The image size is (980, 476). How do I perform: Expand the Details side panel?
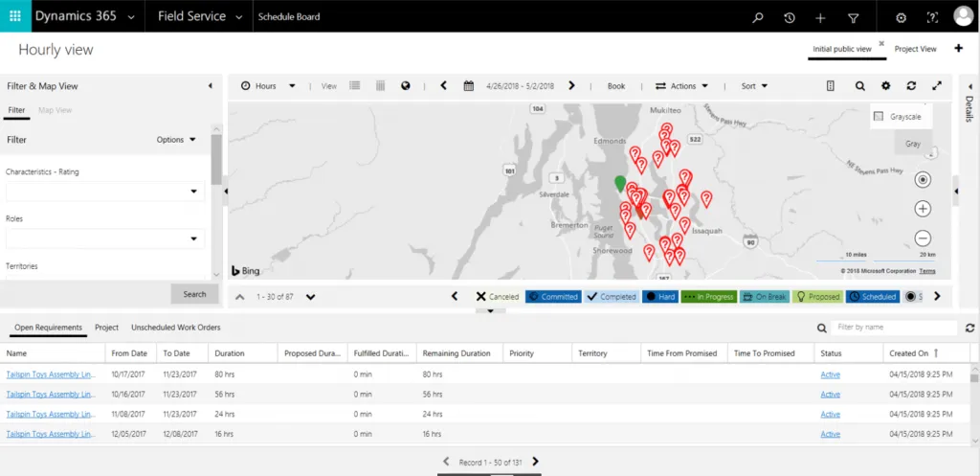coord(969,86)
